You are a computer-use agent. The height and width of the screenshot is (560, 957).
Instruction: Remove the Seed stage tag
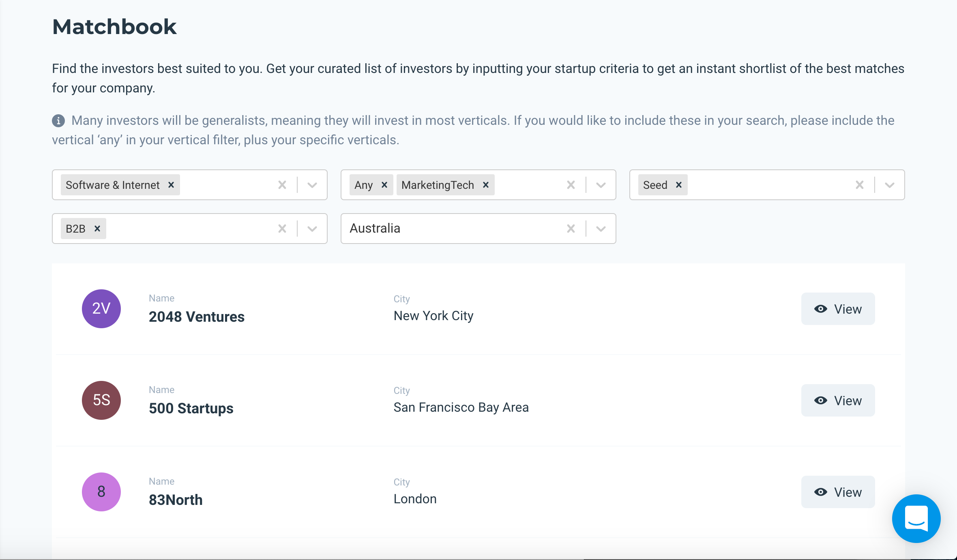click(x=679, y=185)
